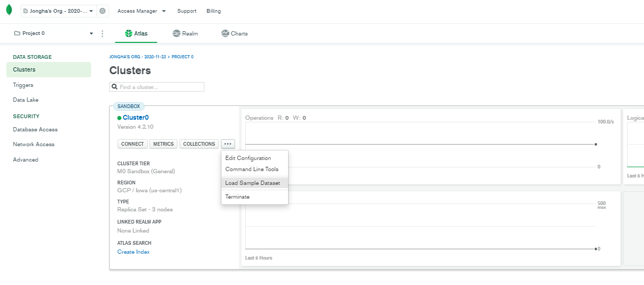This screenshot has height=285, width=644.
Task: Click the Operations chart title
Action: coord(260,118)
